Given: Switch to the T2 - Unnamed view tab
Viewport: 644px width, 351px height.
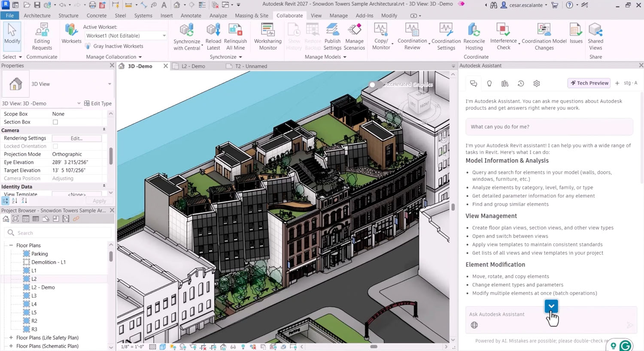Looking at the screenshot, I should (251, 66).
